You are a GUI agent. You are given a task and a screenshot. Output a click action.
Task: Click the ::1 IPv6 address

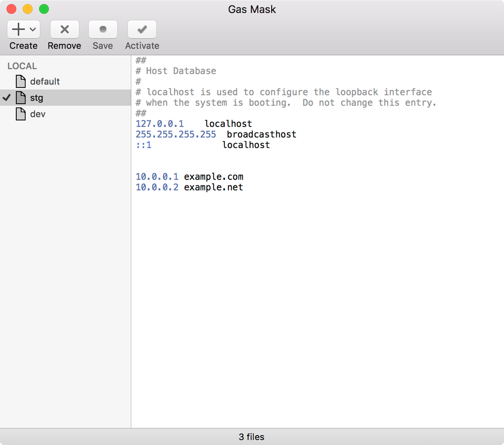click(143, 145)
